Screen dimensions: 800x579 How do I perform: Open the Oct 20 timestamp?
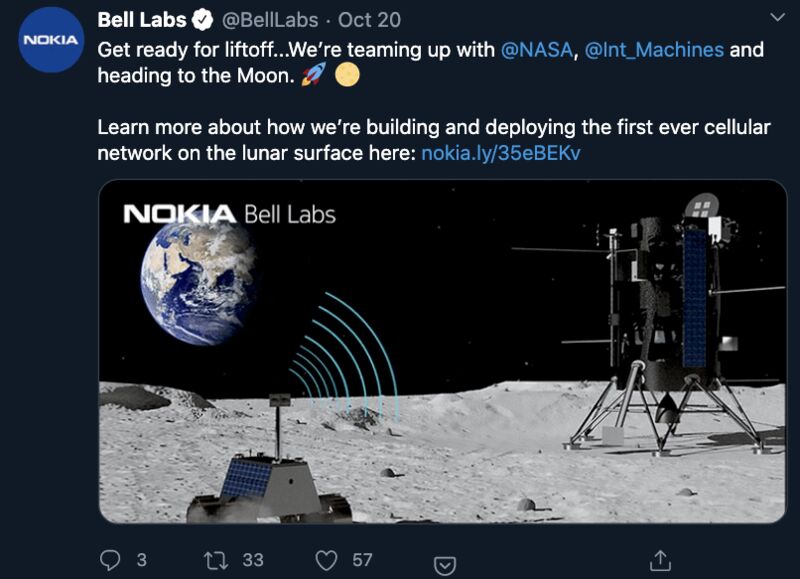click(369, 20)
